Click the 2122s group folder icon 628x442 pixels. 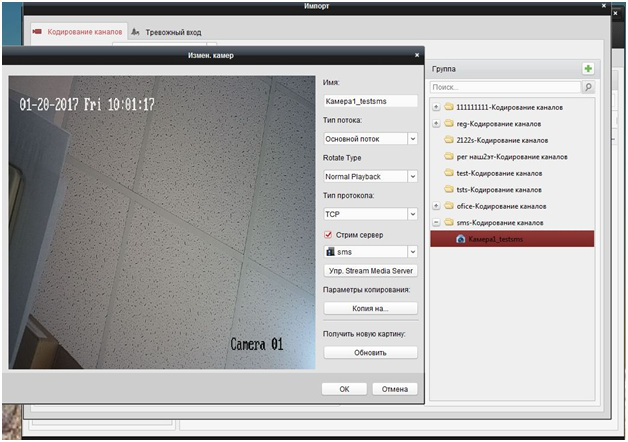(449, 140)
